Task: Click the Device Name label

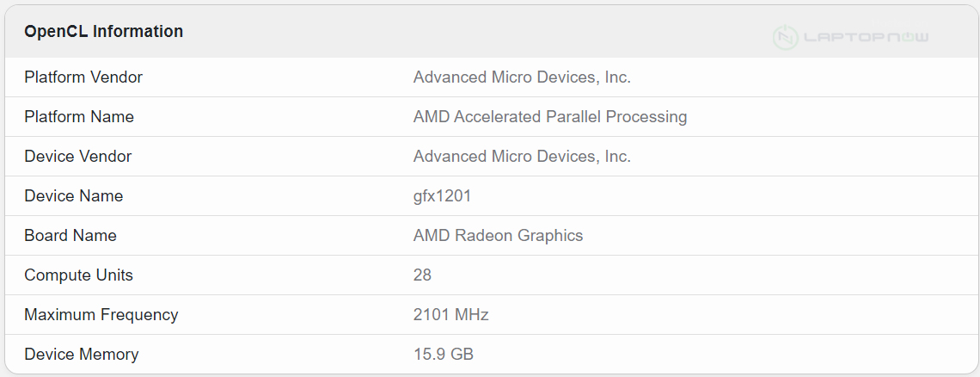Action: [74, 196]
